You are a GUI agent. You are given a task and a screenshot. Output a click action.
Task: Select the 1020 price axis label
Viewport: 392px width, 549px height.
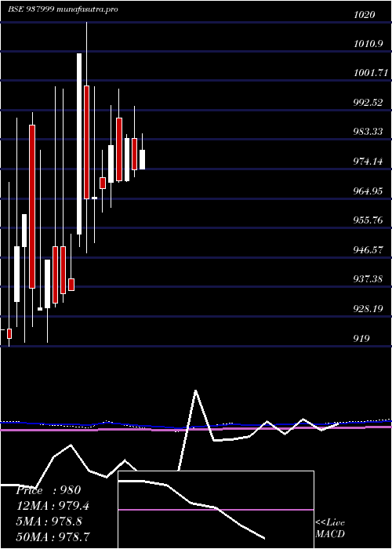coord(364,14)
